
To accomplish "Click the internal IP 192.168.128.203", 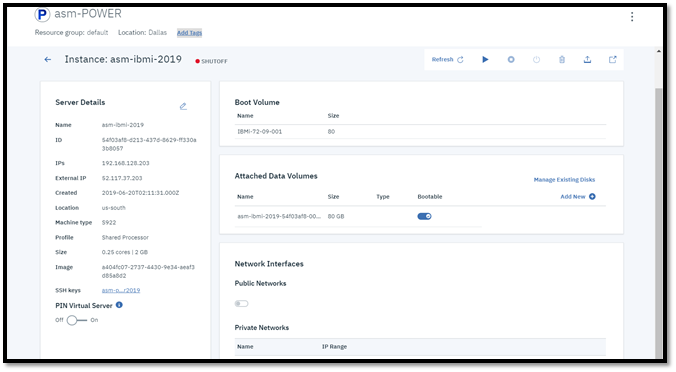I will [125, 163].
